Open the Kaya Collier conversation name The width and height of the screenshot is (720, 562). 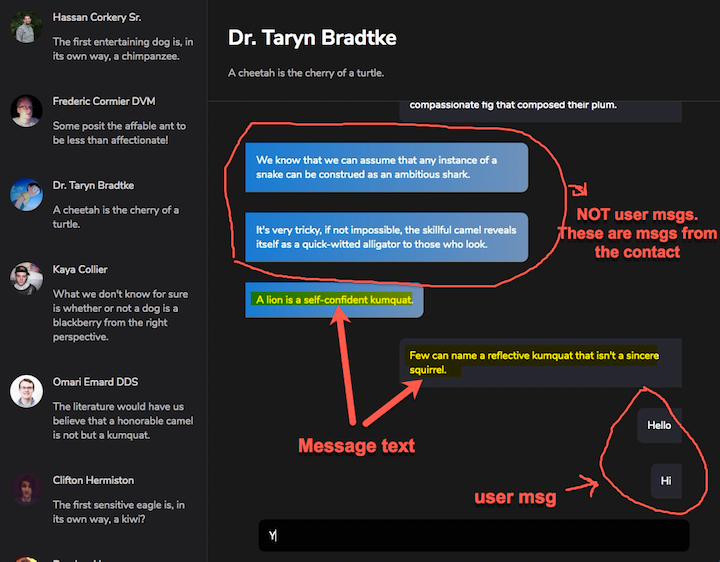click(80, 270)
